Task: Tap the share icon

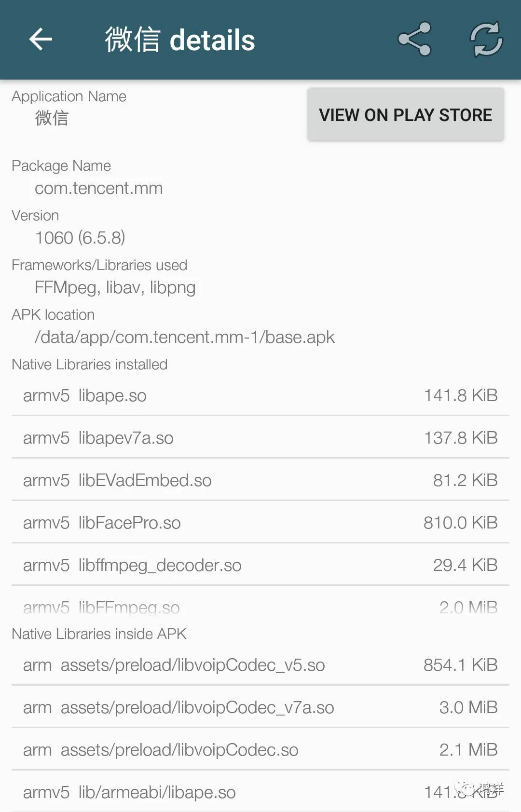Action: point(414,40)
